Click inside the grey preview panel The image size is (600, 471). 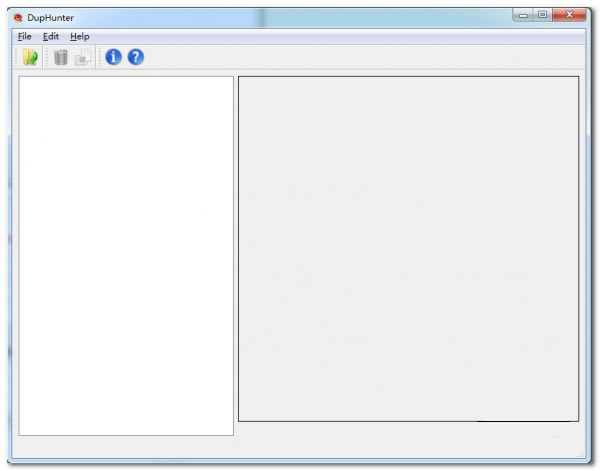(408, 249)
